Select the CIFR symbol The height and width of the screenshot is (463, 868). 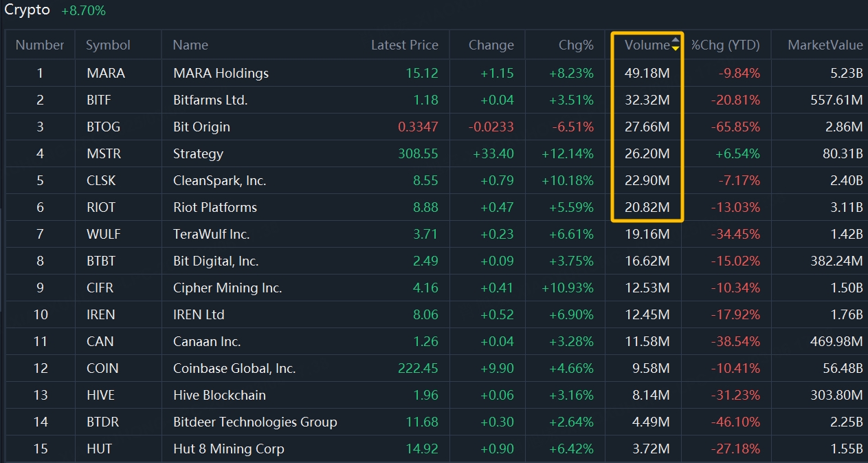[x=100, y=288]
